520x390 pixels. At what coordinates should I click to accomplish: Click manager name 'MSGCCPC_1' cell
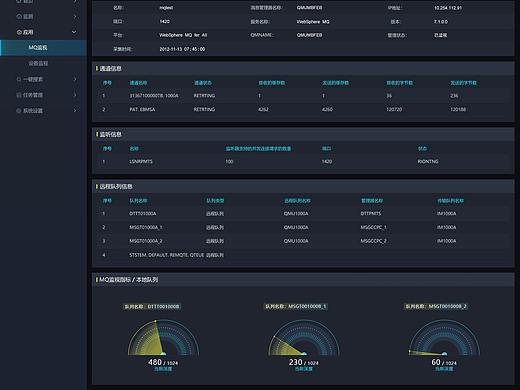click(373, 227)
